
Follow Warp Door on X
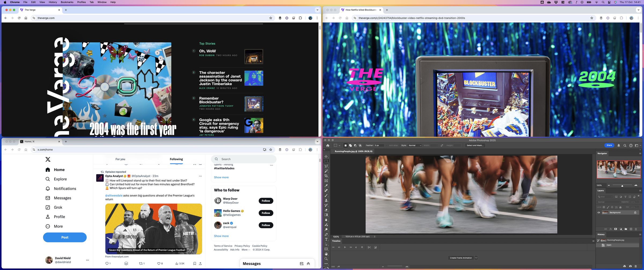pyautogui.click(x=266, y=201)
